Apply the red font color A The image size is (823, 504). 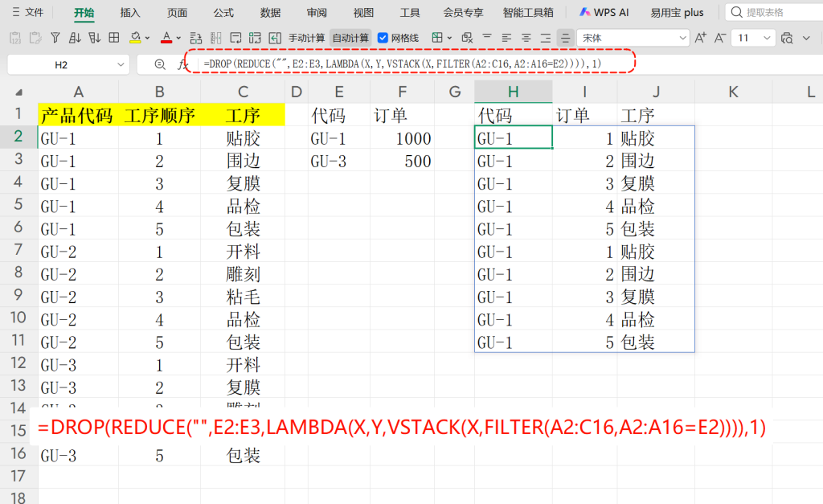166,38
